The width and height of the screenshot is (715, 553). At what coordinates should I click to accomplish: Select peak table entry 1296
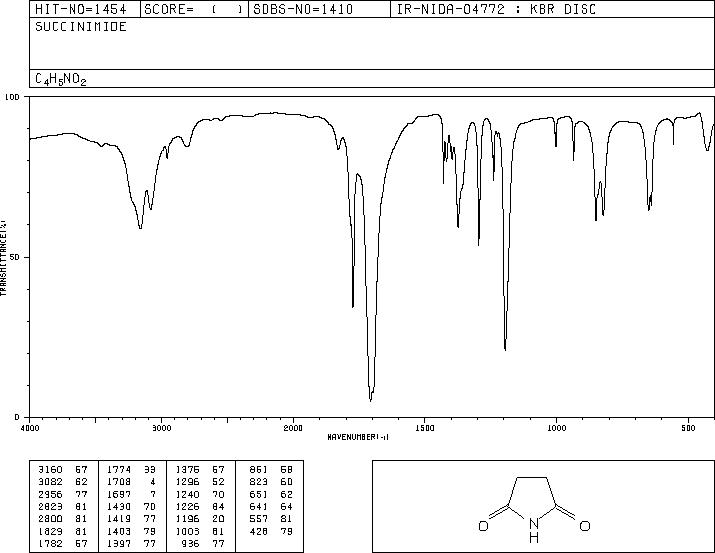tap(200, 482)
